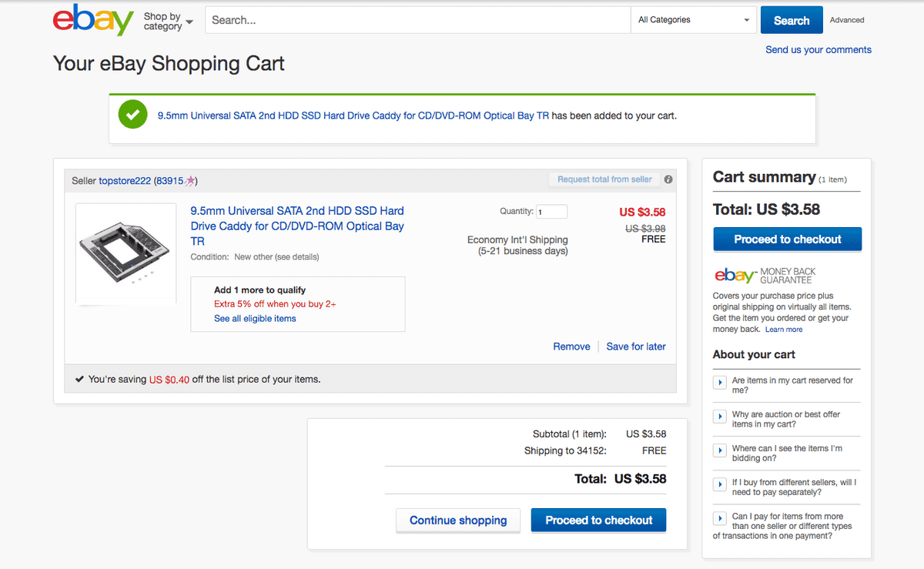Screen dimensions: 924x569
Task: Click the info icon beside Request total
Action: pos(668,179)
